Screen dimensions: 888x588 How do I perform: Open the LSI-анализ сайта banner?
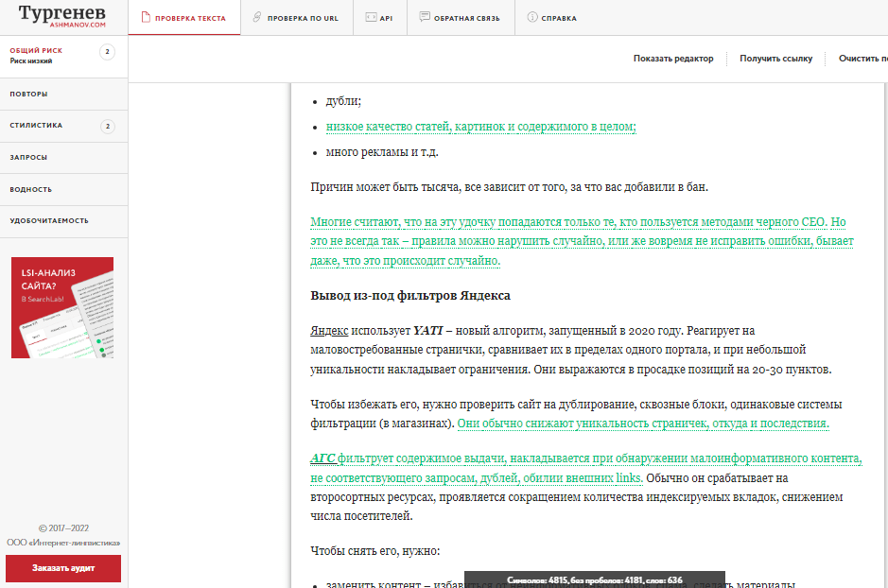click(x=62, y=307)
